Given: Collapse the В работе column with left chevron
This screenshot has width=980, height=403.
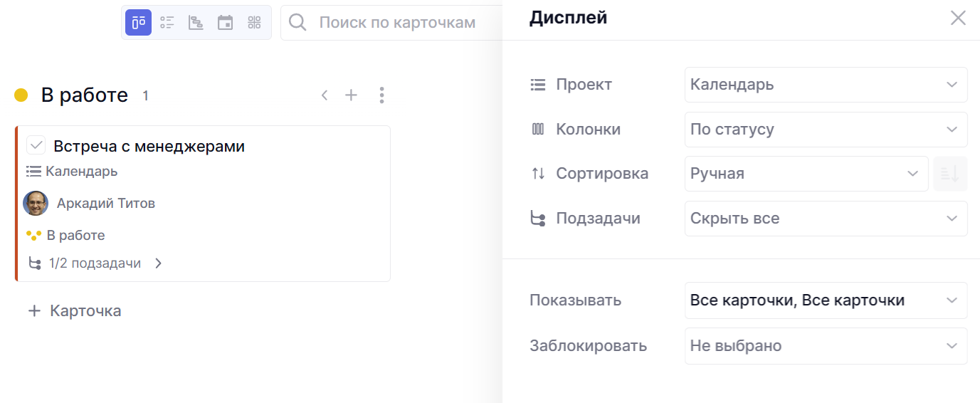Looking at the screenshot, I should (x=325, y=95).
